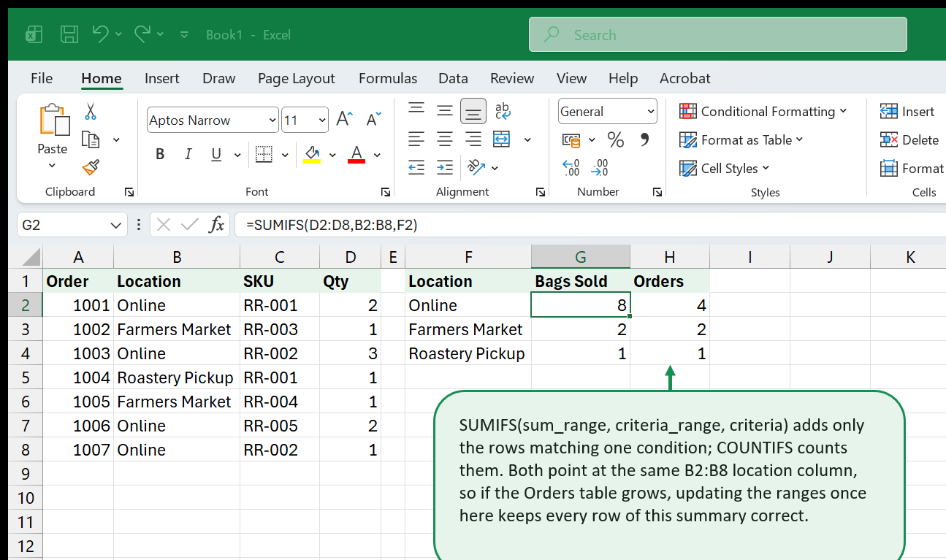Viewport: 946px width, 560px height.
Task: Click the Orientation angled text icon
Action: click(x=476, y=167)
